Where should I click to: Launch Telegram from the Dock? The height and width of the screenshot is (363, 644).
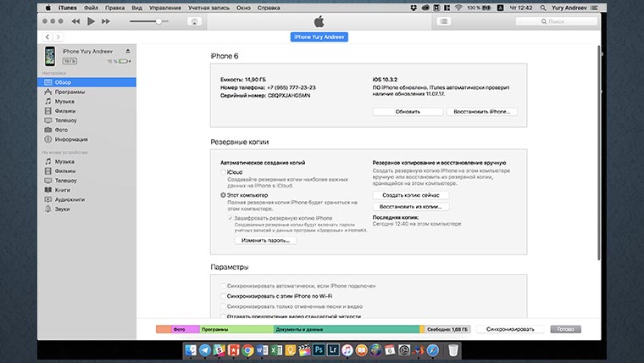205,350
